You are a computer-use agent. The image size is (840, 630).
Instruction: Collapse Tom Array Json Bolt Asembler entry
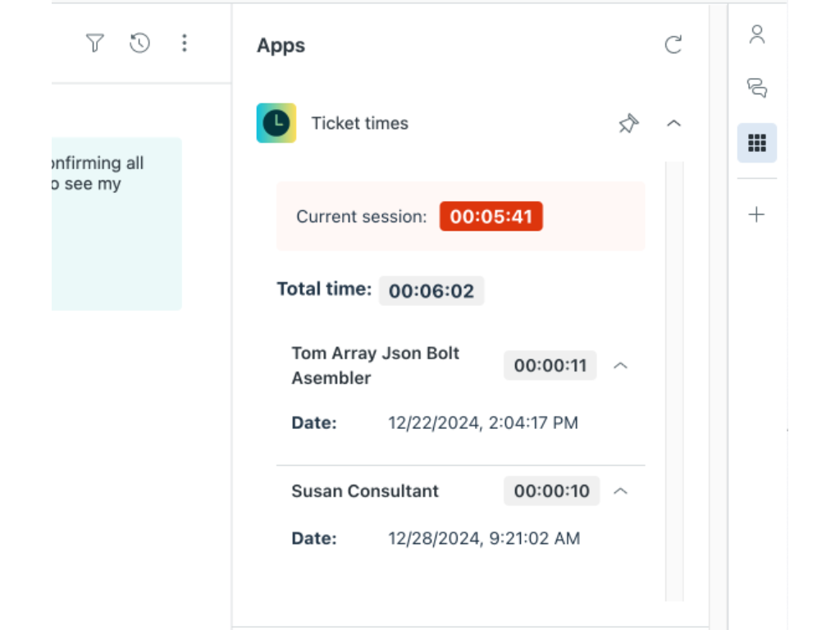point(621,366)
